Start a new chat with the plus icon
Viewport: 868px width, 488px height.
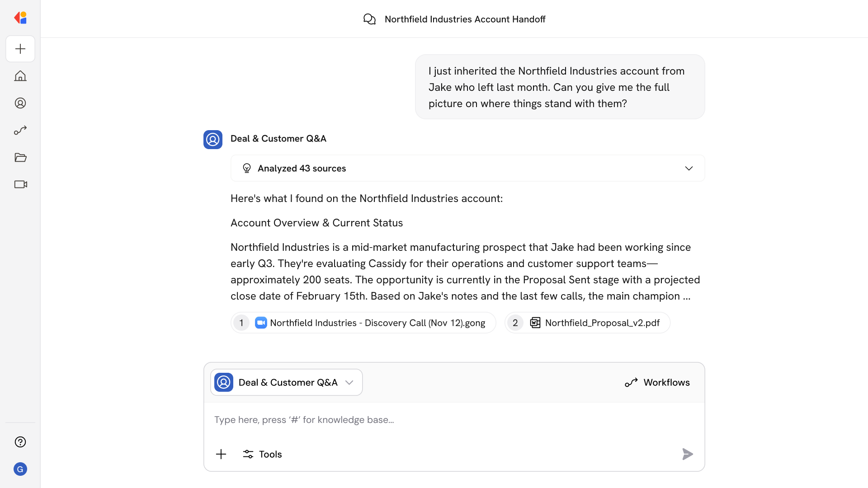tap(20, 49)
